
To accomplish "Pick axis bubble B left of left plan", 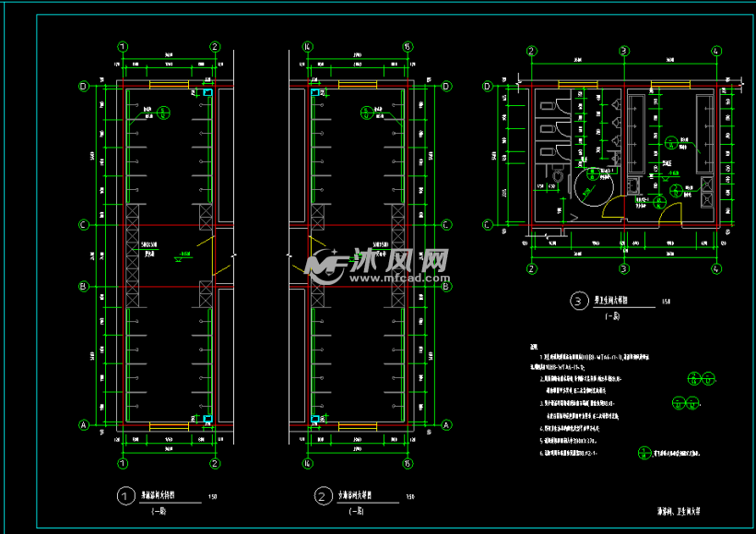I will click(x=84, y=287).
